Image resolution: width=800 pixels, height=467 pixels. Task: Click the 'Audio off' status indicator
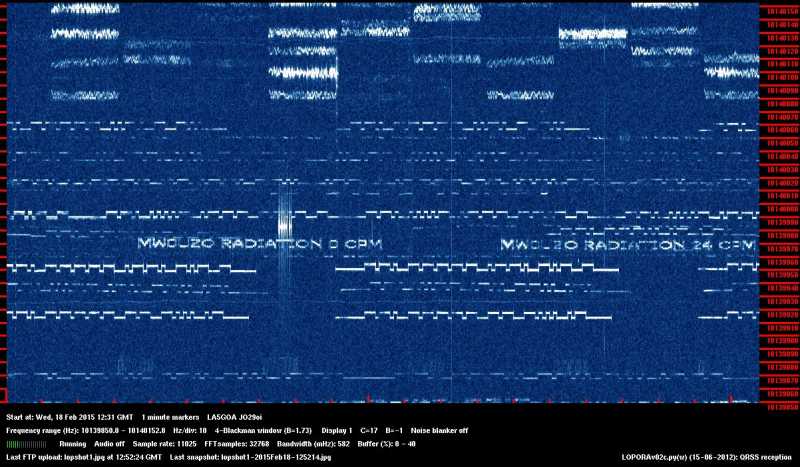(110, 443)
